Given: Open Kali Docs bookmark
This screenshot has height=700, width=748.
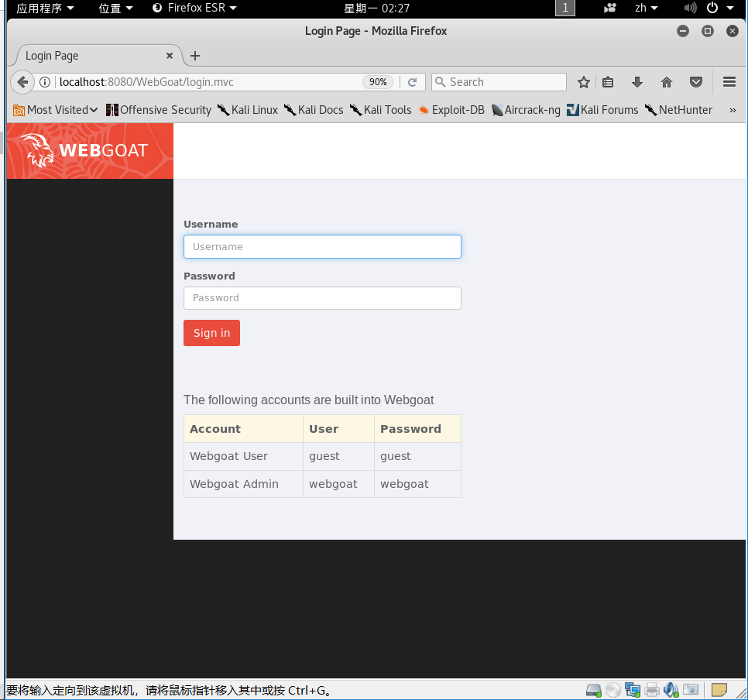Looking at the screenshot, I should (x=314, y=110).
